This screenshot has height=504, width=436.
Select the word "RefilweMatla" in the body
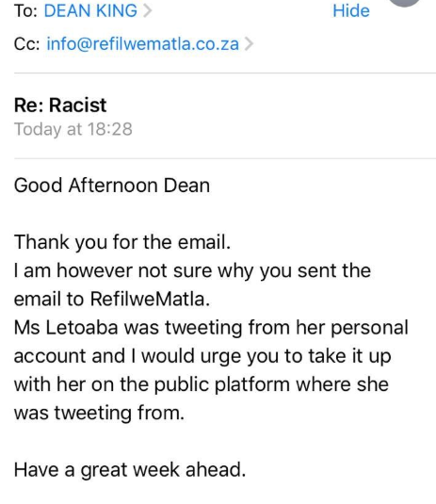click(150, 299)
